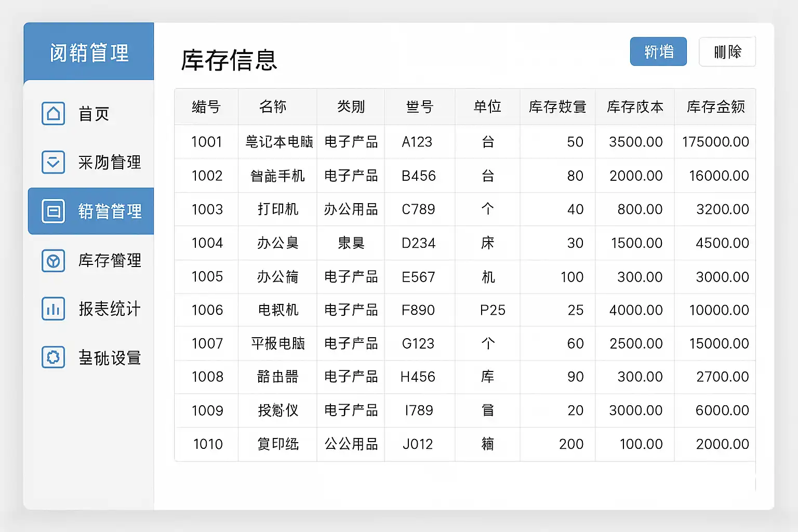Viewport: 798px width, 532px height.
Task: Click the cost value 2500.00
Action: (x=636, y=343)
